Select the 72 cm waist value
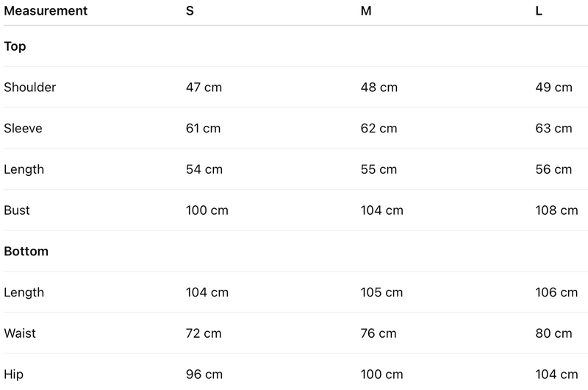Screen dimensions: 588x390 204,333
